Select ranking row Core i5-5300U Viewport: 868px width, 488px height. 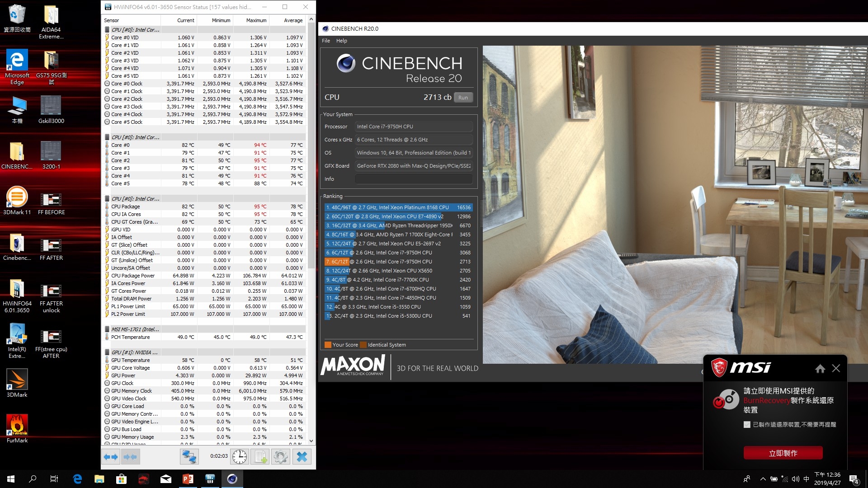398,316
